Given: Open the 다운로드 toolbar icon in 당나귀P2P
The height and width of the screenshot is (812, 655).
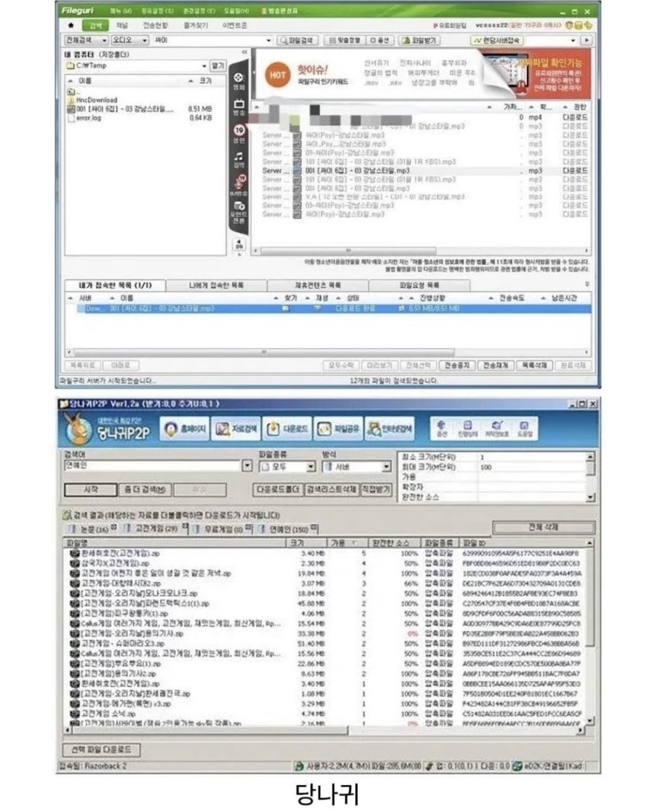Looking at the screenshot, I should (x=285, y=429).
